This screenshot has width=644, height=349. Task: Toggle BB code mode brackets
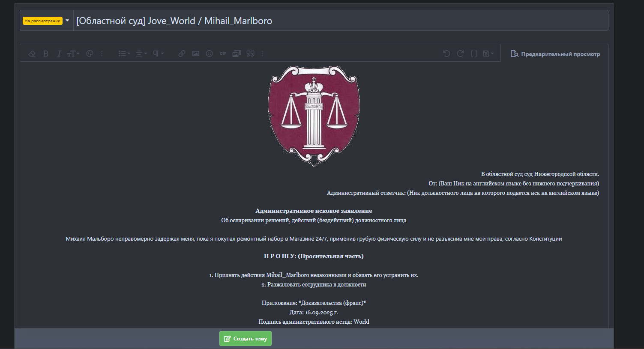[x=474, y=54]
